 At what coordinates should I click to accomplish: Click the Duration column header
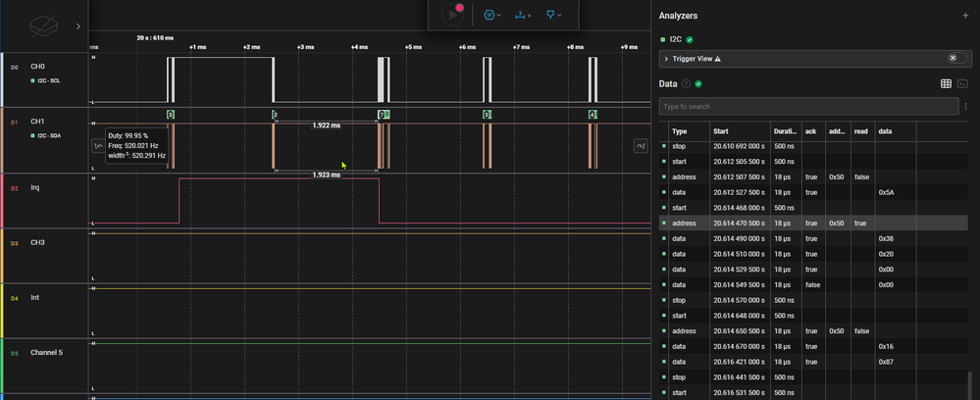point(785,132)
